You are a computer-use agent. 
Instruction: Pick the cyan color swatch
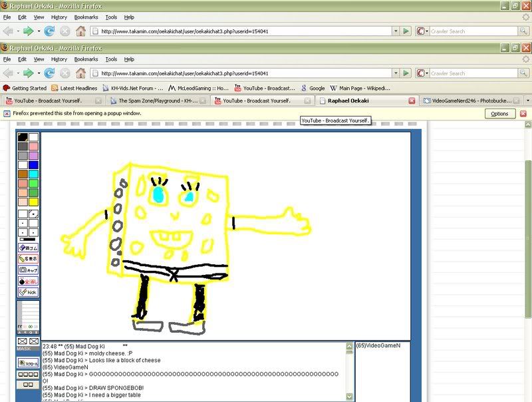point(33,174)
